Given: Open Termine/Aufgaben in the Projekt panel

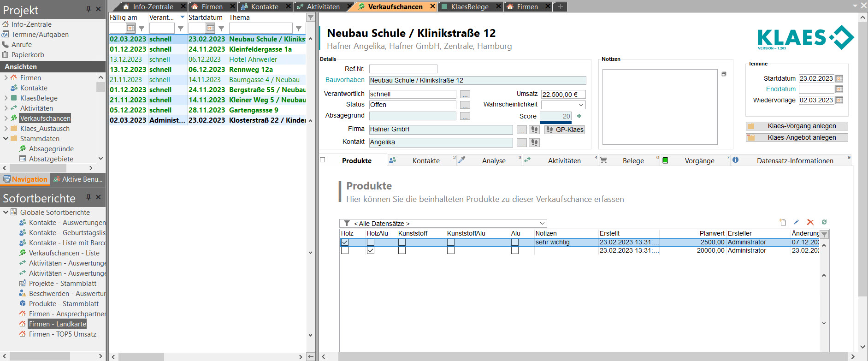Looking at the screenshot, I should (40, 35).
